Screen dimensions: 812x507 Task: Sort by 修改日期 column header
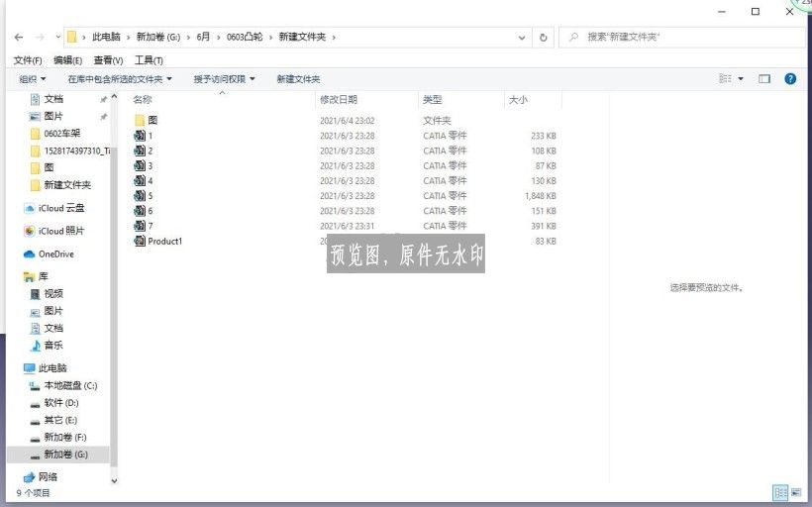(339, 100)
